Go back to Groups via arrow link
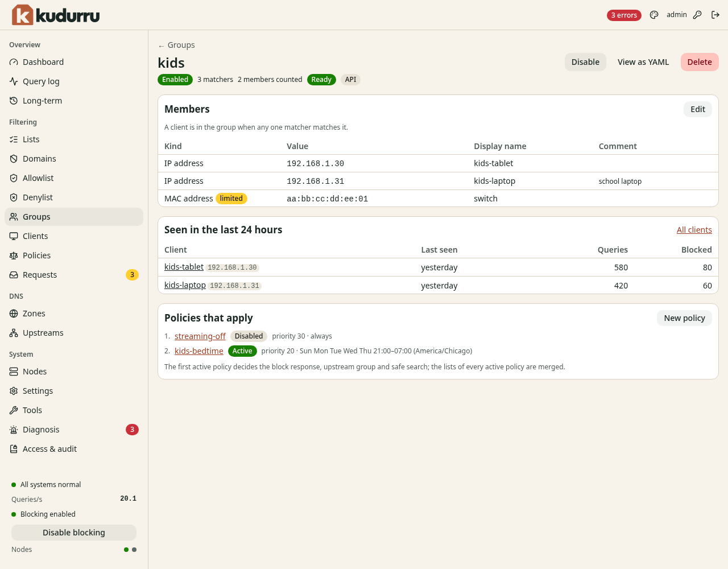The image size is (728, 569). (x=176, y=45)
